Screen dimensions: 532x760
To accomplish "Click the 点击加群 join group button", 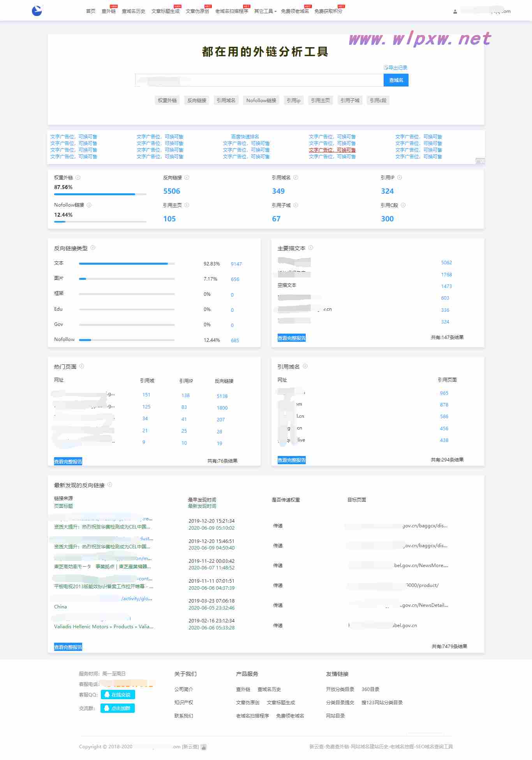I will (118, 708).
